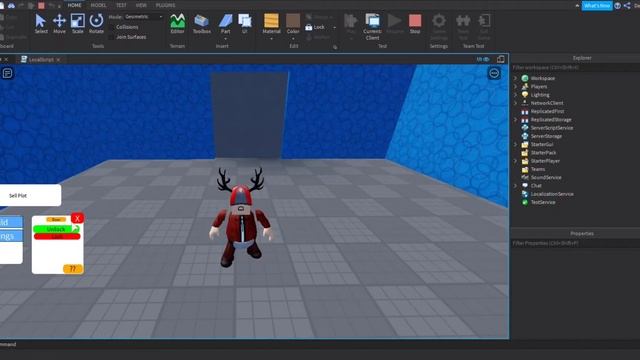Expand the Lighting tree node
640x360 pixels.
[x=516, y=95]
